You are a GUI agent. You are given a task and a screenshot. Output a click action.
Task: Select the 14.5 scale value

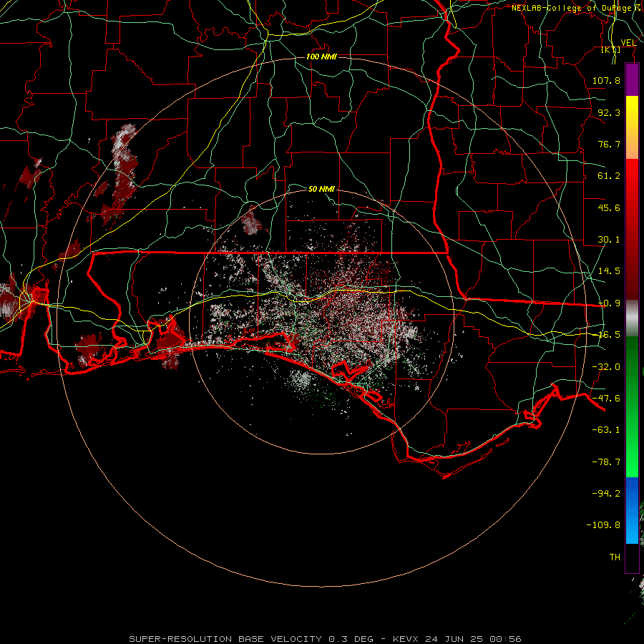[609, 271]
